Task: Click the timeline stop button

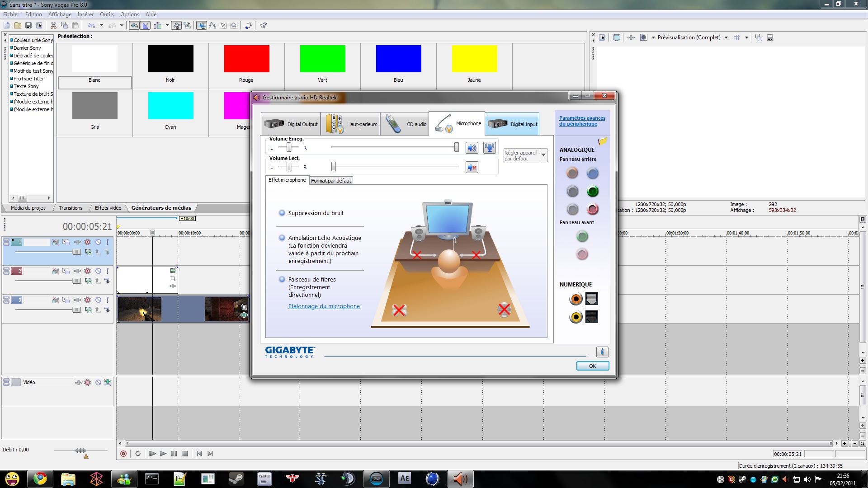Action: (185, 454)
